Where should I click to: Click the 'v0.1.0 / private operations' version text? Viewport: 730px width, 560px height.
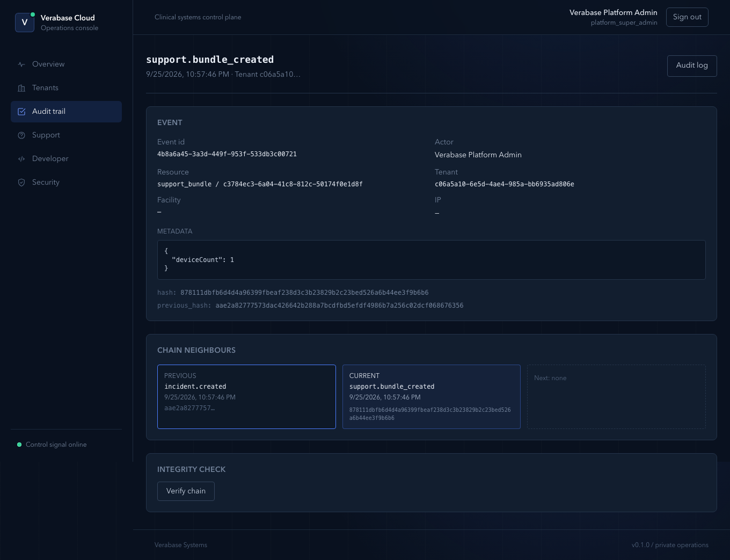(x=670, y=545)
